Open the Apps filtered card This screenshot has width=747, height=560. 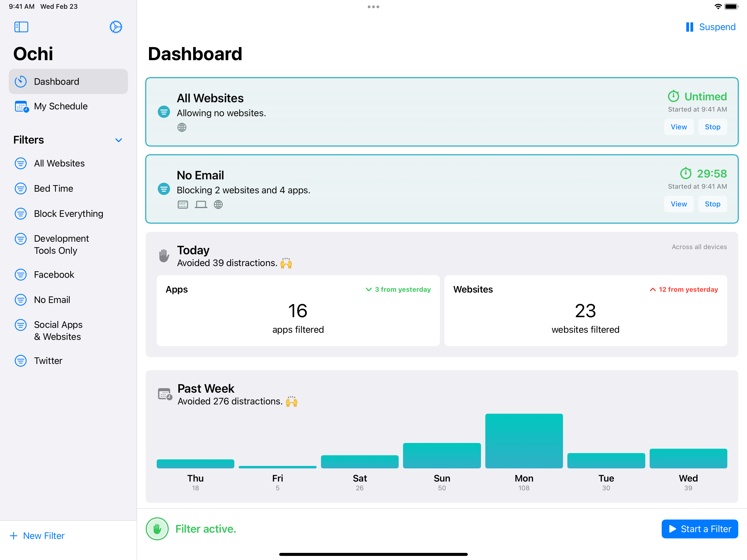[x=298, y=311]
